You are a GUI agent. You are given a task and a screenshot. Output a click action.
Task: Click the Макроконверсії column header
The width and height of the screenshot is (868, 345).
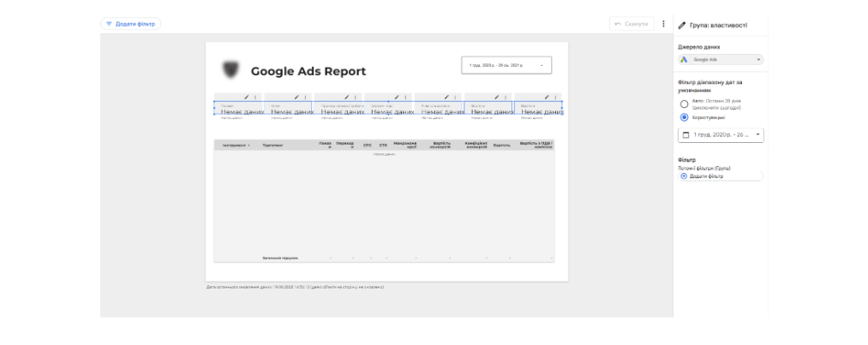tap(405, 145)
